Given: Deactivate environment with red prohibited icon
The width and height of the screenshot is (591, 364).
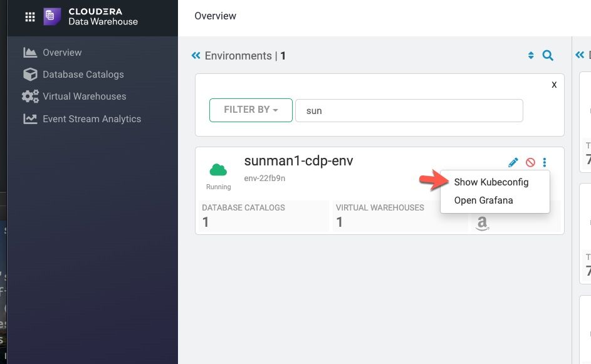Looking at the screenshot, I should point(530,162).
